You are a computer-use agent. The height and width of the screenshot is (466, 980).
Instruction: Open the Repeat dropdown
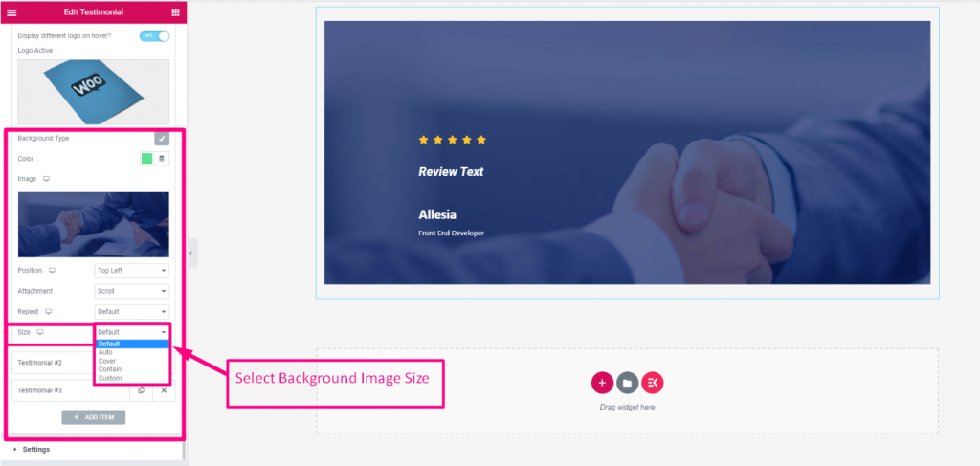point(132,312)
